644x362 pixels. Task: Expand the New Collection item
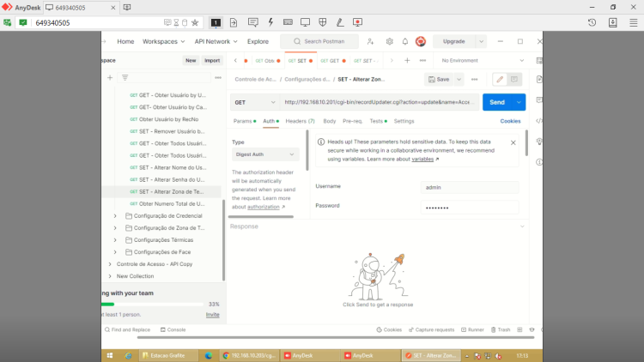coord(110,276)
